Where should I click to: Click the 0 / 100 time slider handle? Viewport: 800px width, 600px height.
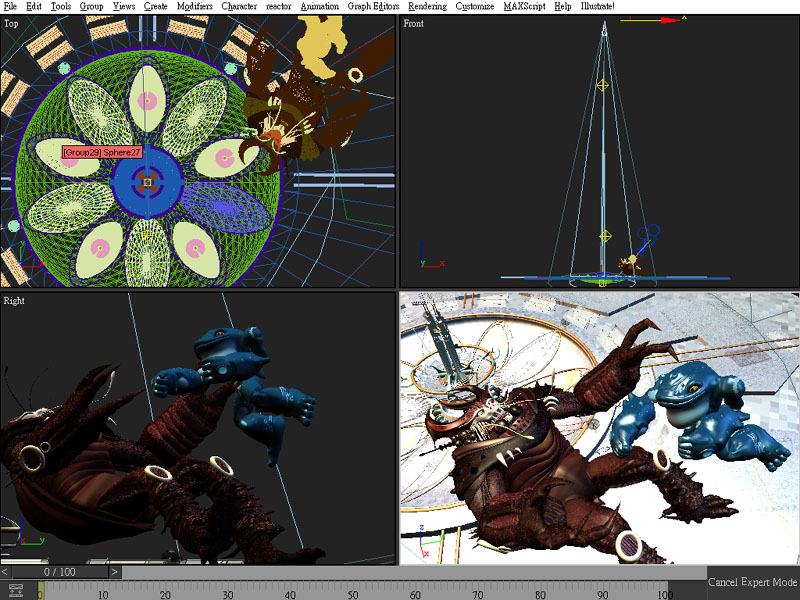[x=60, y=572]
